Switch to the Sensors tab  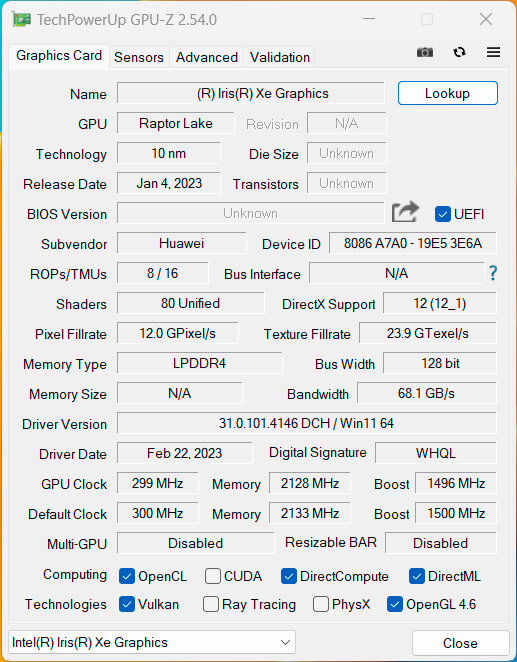pyautogui.click(x=138, y=57)
